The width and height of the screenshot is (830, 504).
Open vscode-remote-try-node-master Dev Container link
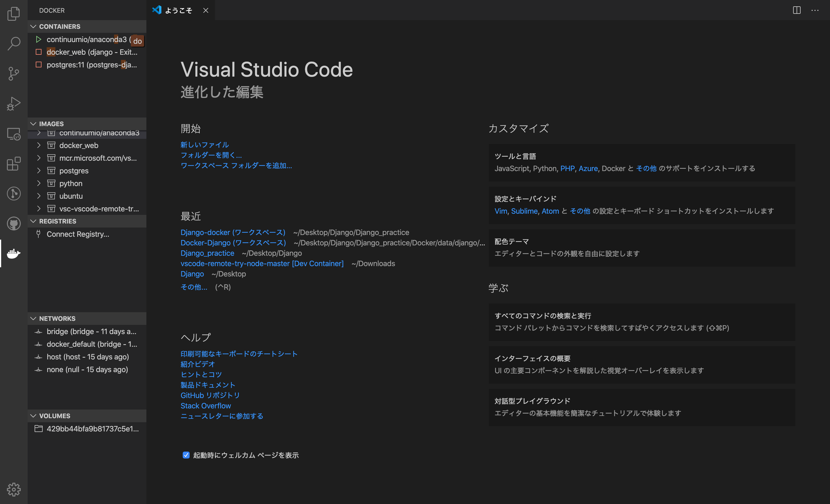pos(262,264)
